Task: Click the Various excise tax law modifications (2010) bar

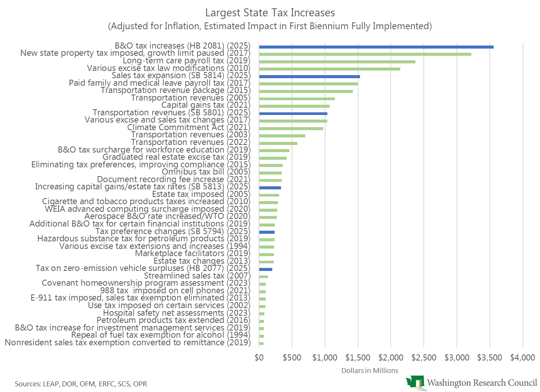Action: [329, 69]
